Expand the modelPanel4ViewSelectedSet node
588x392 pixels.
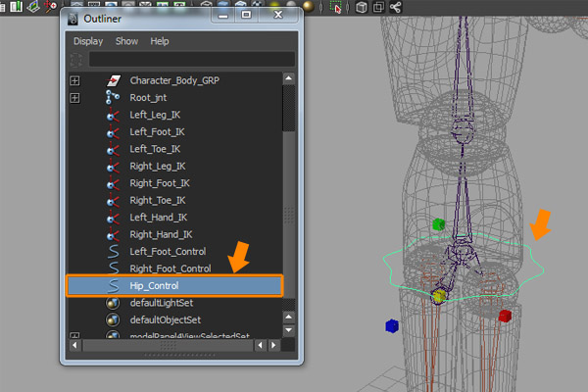74,336
